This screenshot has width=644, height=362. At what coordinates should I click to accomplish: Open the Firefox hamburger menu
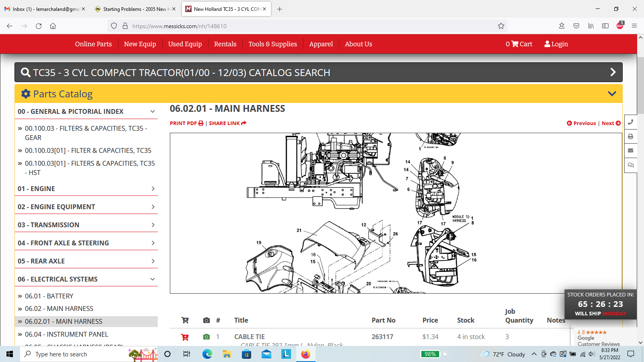point(634,26)
